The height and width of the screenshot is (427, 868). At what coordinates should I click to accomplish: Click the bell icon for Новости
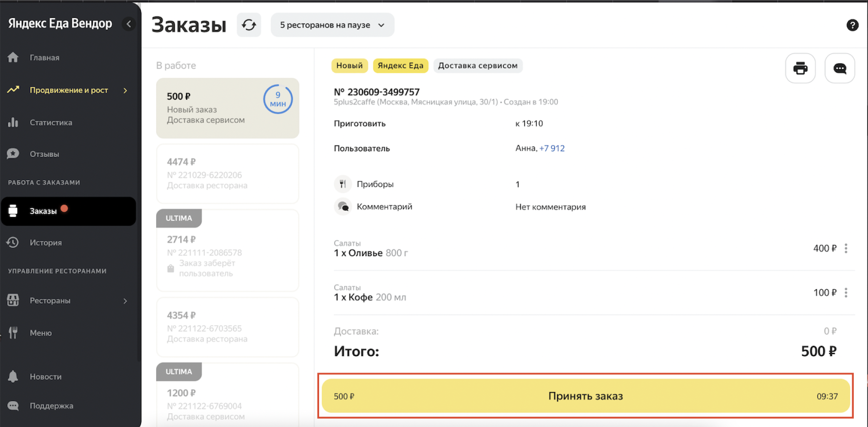coord(13,376)
